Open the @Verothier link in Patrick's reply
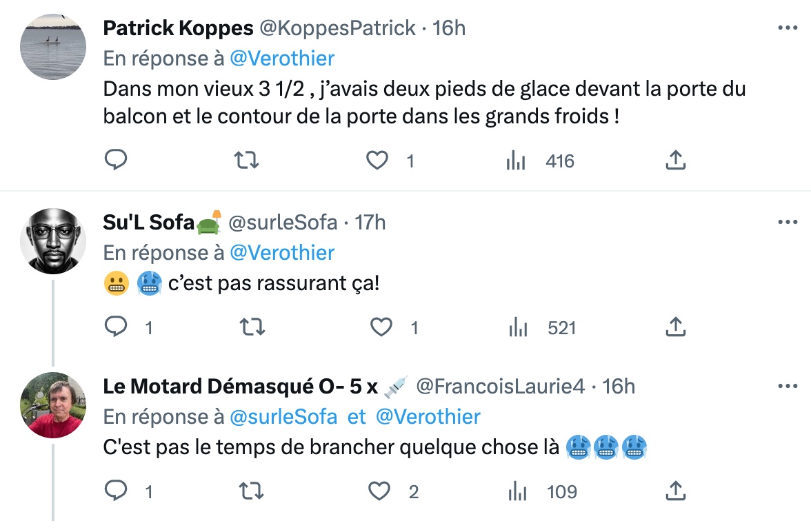 [282, 59]
